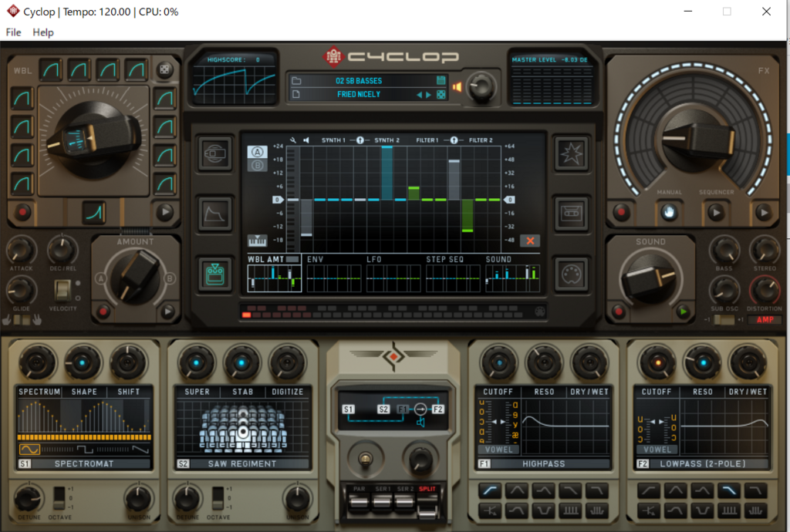Open the bank folder icon beside 02 SB BASSES
Screen dimensions: 790x532
tap(296, 80)
